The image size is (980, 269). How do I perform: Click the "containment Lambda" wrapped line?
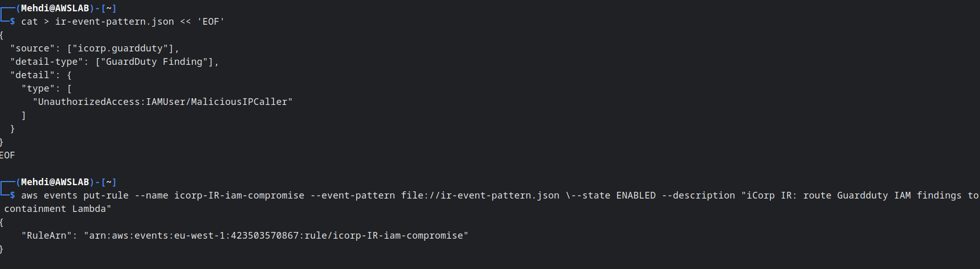[58, 209]
